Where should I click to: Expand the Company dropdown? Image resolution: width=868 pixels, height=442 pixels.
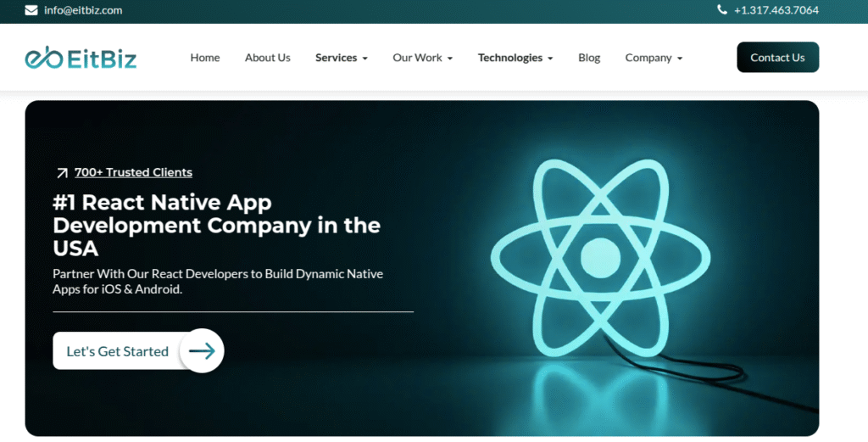pyautogui.click(x=654, y=58)
